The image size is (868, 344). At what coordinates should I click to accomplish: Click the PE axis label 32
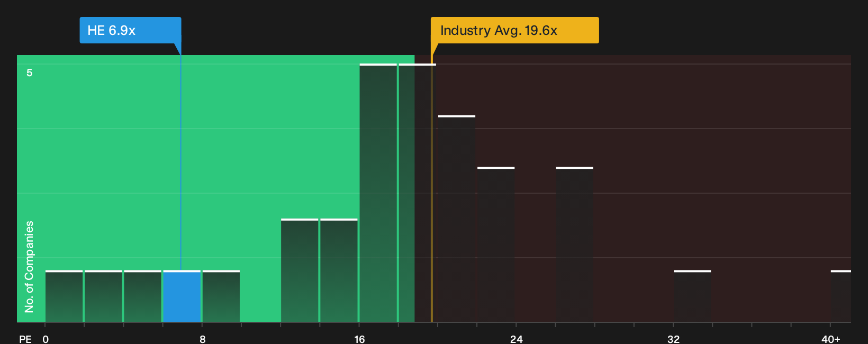tap(673, 339)
